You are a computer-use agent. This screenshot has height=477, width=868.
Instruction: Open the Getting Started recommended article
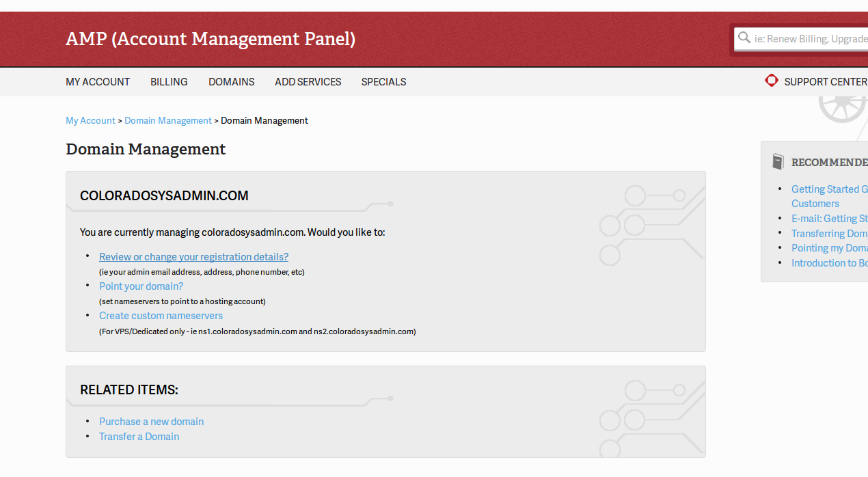pyautogui.click(x=828, y=189)
